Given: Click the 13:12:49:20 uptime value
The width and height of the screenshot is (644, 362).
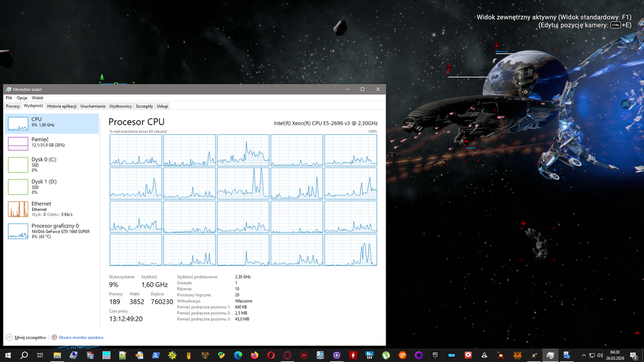Looking at the screenshot, I should 126,319.
